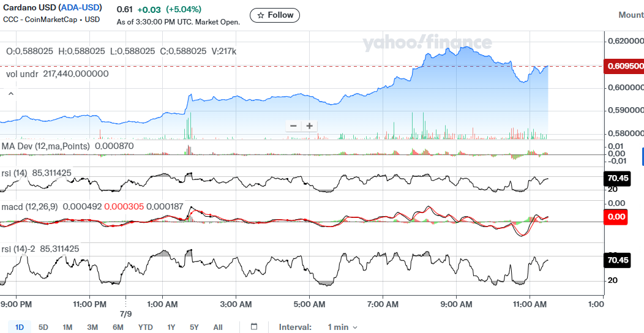The height and width of the screenshot is (333, 644).
Task: Click the MA Dev (12,ma,Points) indicator label
Action: tap(45, 146)
